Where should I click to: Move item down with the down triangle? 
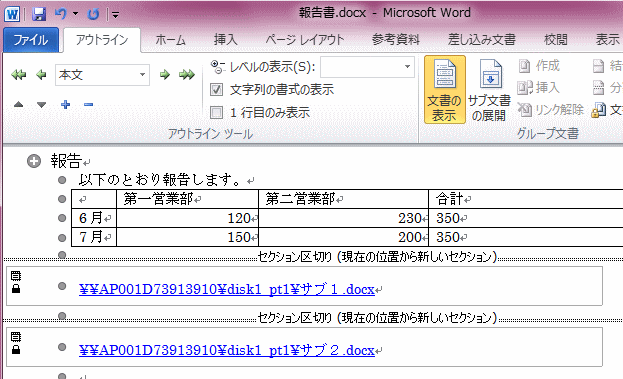[41, 105]
